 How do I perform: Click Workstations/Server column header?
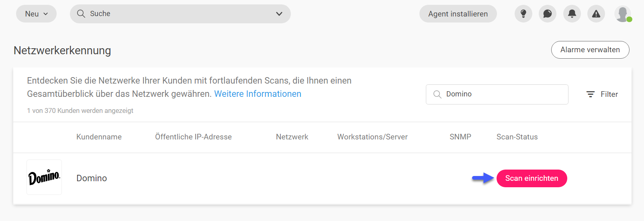click(372, 137)
